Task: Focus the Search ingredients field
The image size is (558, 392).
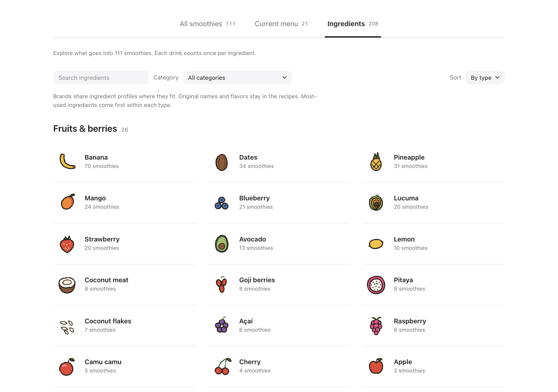Action: coord(101,78)
